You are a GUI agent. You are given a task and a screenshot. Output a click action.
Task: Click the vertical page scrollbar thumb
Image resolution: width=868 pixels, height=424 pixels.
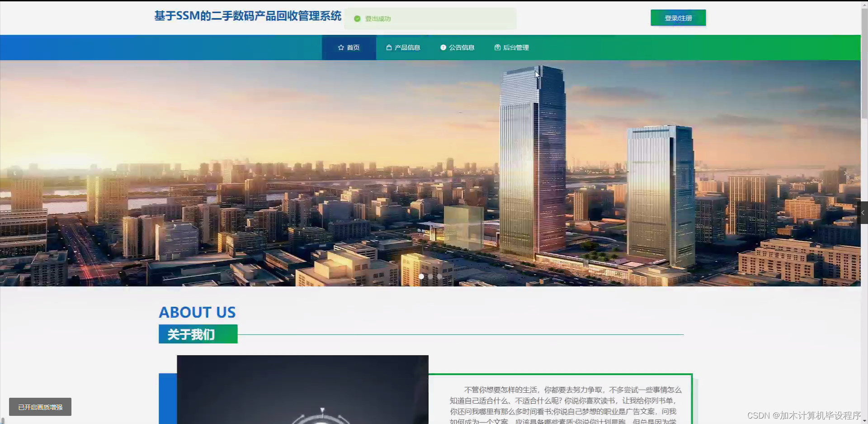pyautogui.click(x=864, y=63)
